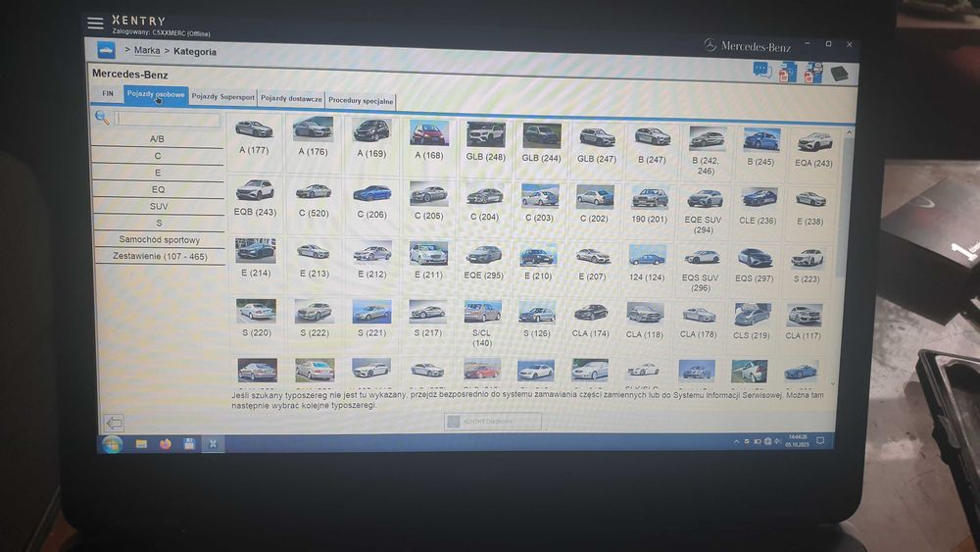Viewport: 980px width, 552px height.
Task: Open the first PDF document icon
Action: 787,72
